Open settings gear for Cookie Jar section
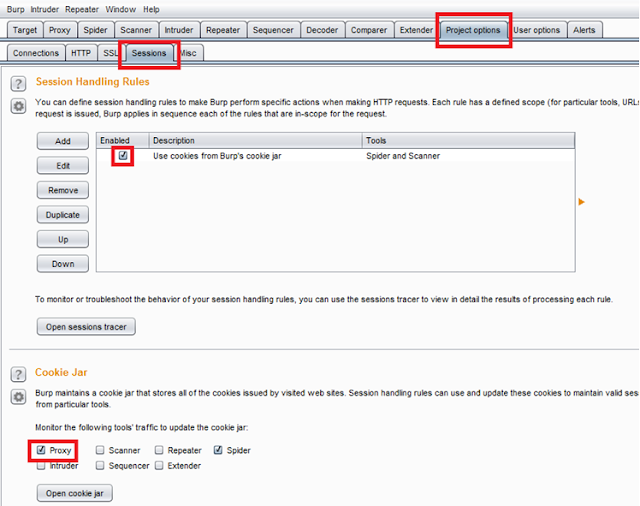 pyautogui.click(x=18, y=397)
